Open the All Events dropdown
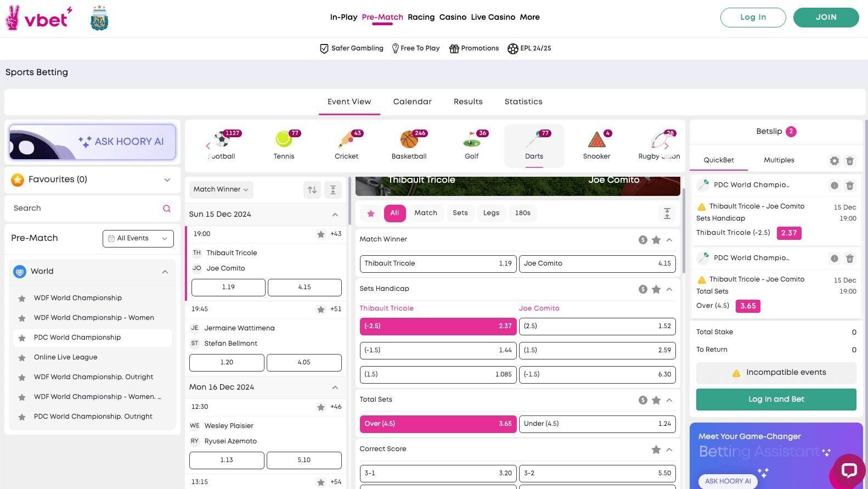Image resolution: width=868 pixels, height=489 pixels. tap(138, 239)
